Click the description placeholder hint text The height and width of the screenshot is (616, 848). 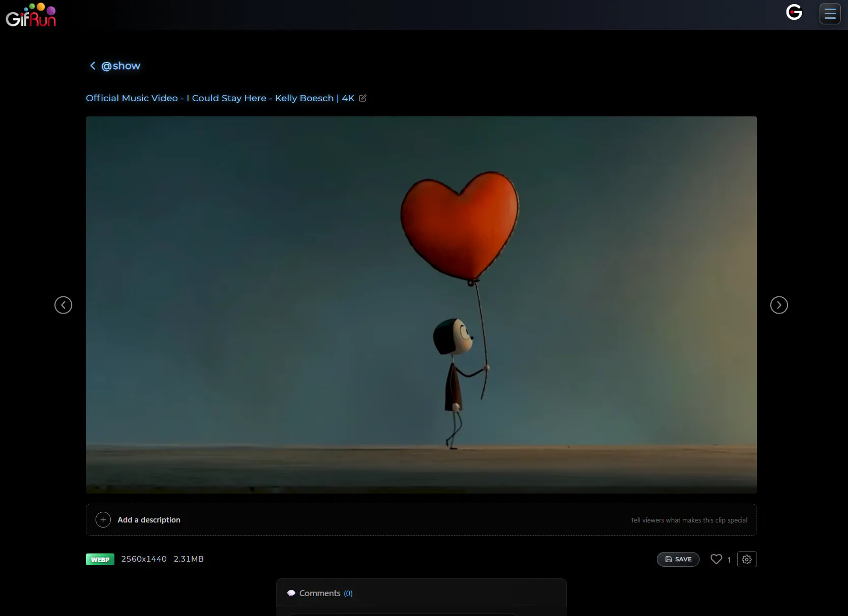coord(689,520)
